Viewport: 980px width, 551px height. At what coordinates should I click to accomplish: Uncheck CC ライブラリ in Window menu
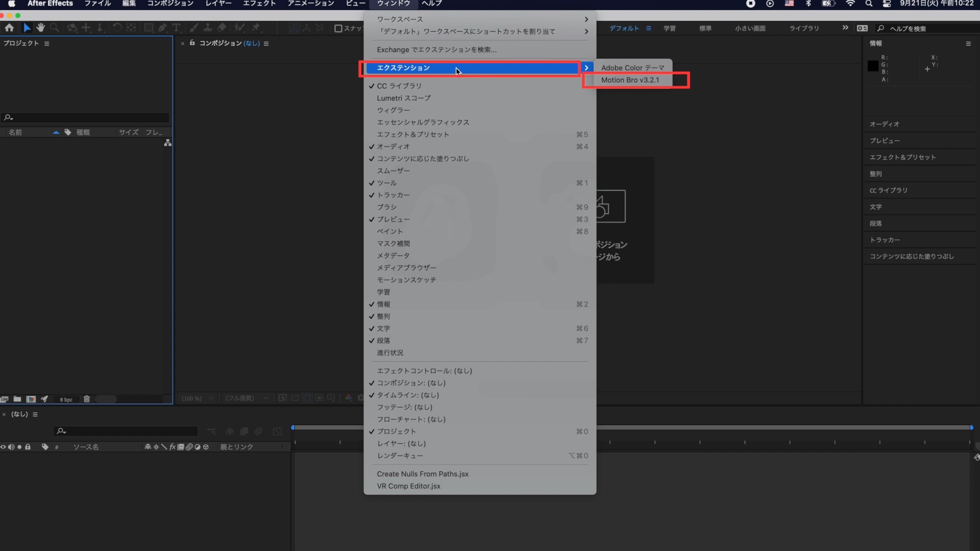tap(399, 86)
